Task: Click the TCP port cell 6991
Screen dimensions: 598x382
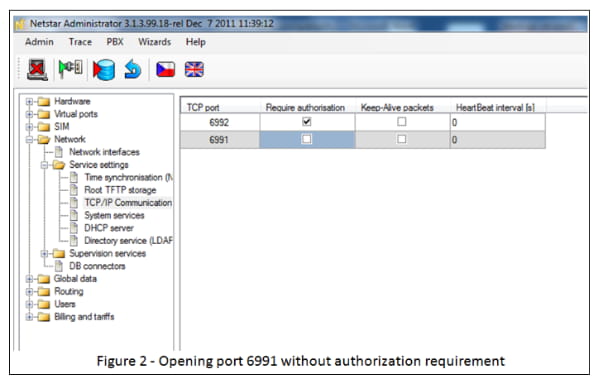Action: pos(220,140)
